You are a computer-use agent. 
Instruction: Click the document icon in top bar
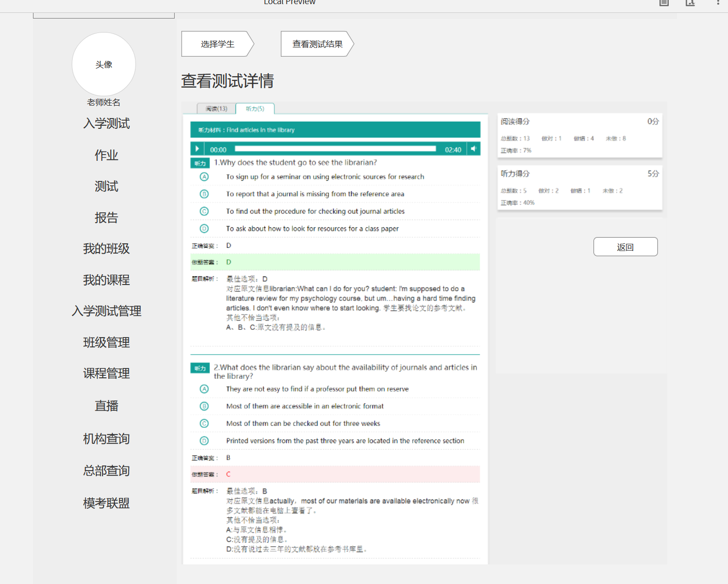click(664, 2)
